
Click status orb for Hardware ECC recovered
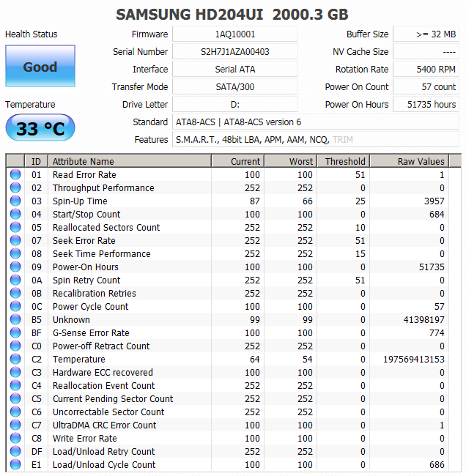pyautogui.click(x=15, y=372)
